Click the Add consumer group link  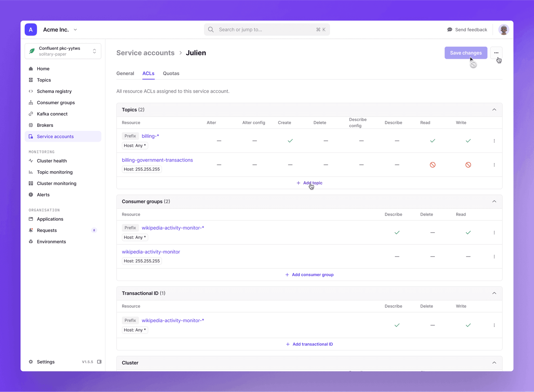click(309, 275)
